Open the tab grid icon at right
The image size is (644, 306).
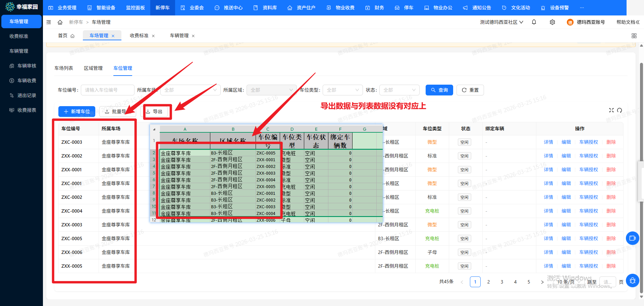pyautogui.click(x=634, y=36)
